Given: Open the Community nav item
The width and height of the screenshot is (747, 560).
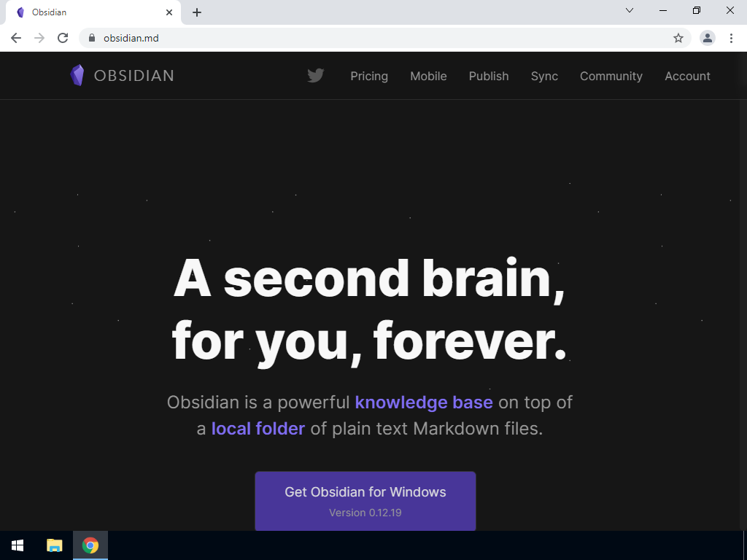Looking at the screenshot, I should click(611, 76).
